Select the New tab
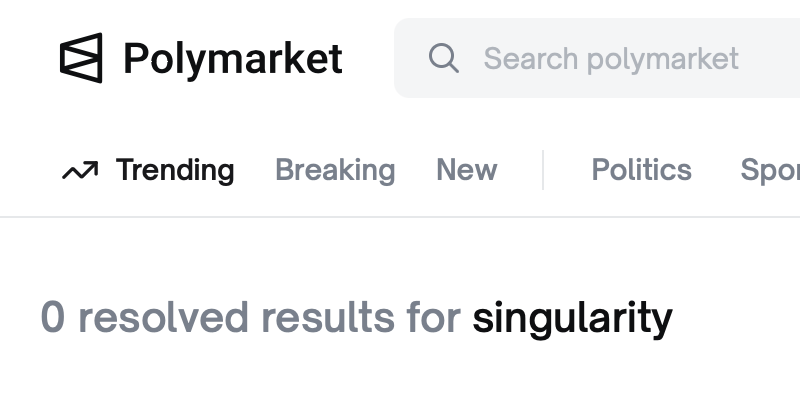This screenshot has width=800, height=420. pyautogui.click(x=466, y=170)
